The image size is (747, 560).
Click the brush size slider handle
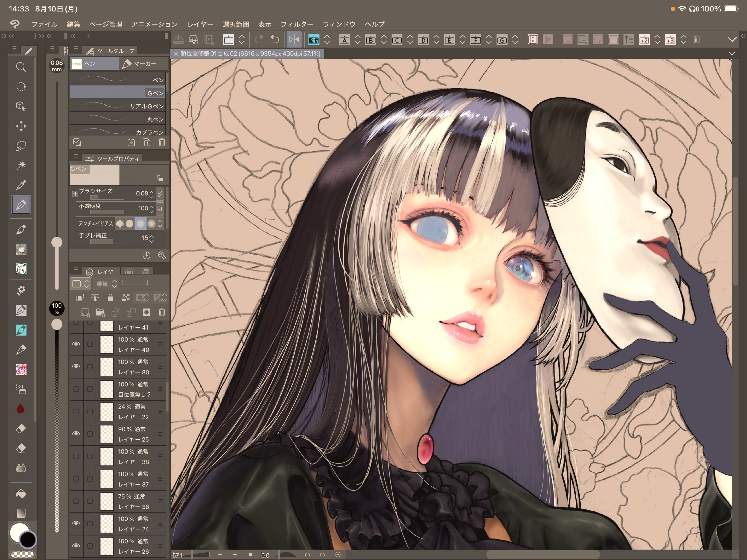click(x=57, y=242)
